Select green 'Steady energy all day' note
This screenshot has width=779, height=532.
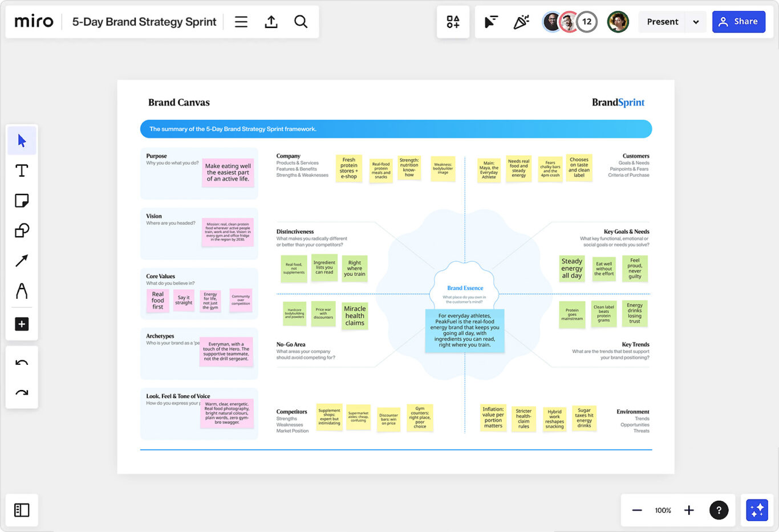[572, 268]
